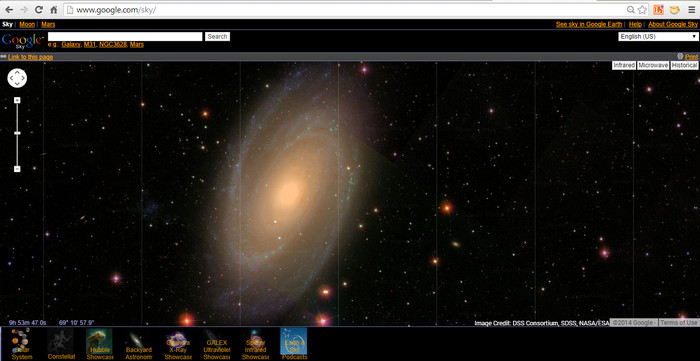This screenshot has width=700, height=361.
Task: Open the zoom magnifier icon in the address bar
Action: point(630,10)
